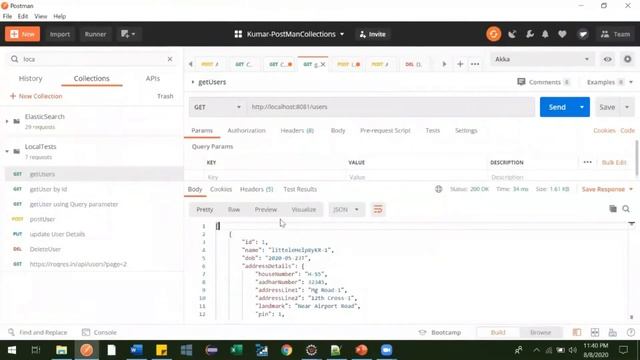
Task: Show previous tabs arrow
Action: [191, 64]
